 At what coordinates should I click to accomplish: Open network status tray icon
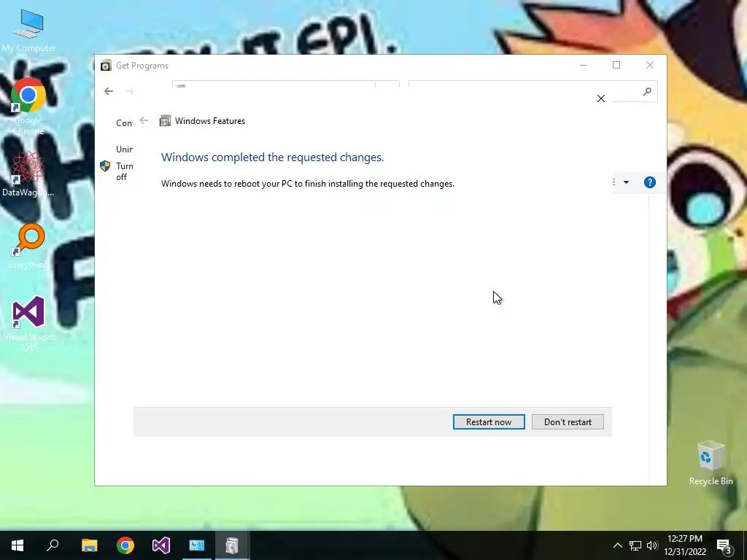[635, 545]
